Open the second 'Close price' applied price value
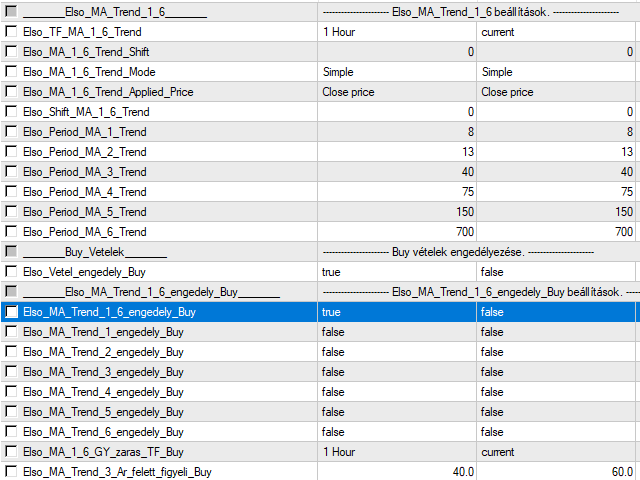 click(556, 92)
